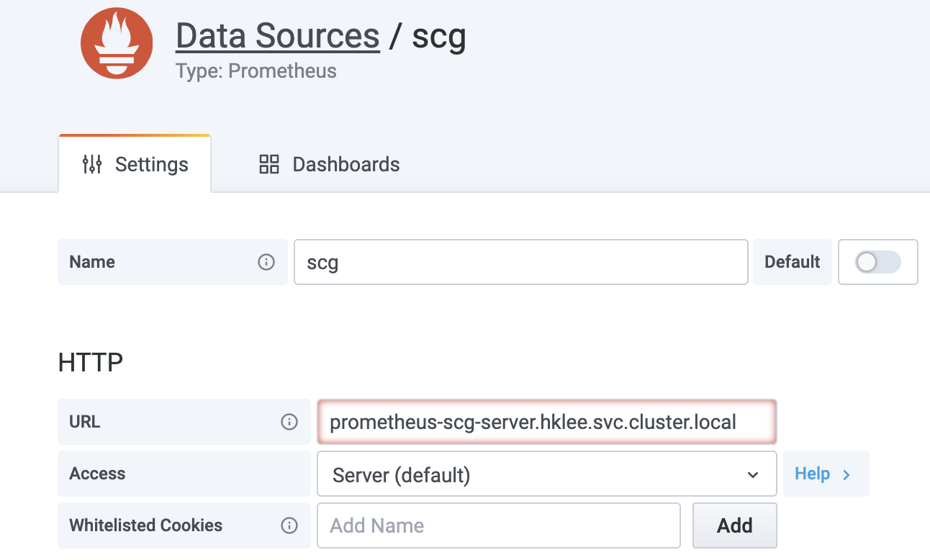Viewport: 930px width, 560px height.
Task: Click the Access dropdown arrow
Action: [x=753, y=474]
